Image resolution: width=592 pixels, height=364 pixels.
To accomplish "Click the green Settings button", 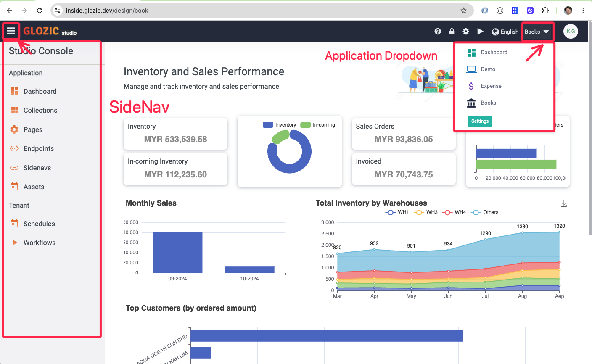I will (x=480, y=121).
